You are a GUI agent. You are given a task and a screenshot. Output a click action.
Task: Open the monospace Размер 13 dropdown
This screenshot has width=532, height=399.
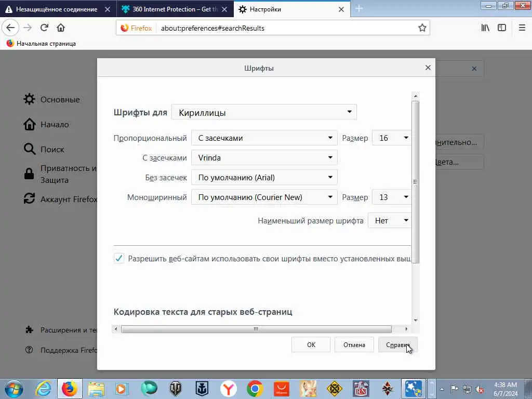[x=392, y=197]
